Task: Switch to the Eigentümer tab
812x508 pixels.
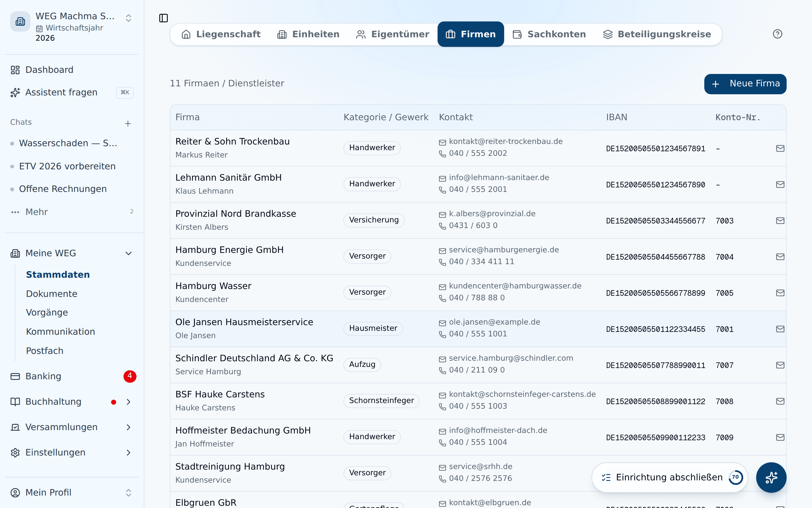Action: tap(392, 34)
